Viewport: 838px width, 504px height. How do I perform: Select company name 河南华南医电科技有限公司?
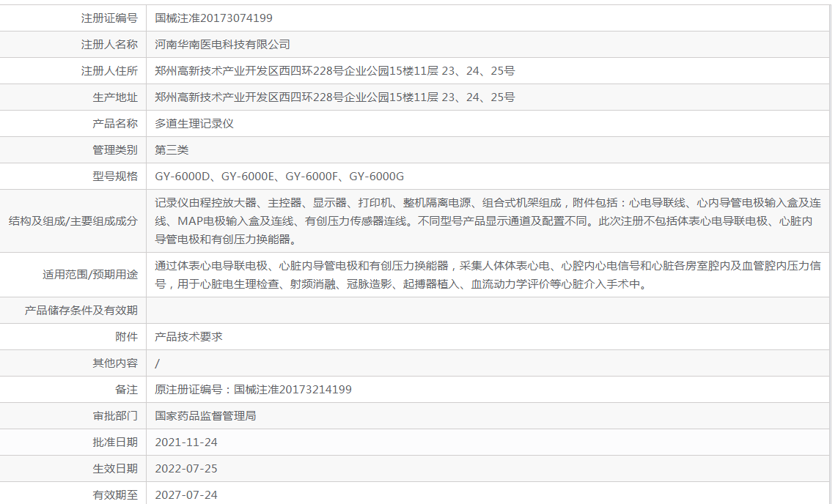pyautogui.click(x=222, y=44)
